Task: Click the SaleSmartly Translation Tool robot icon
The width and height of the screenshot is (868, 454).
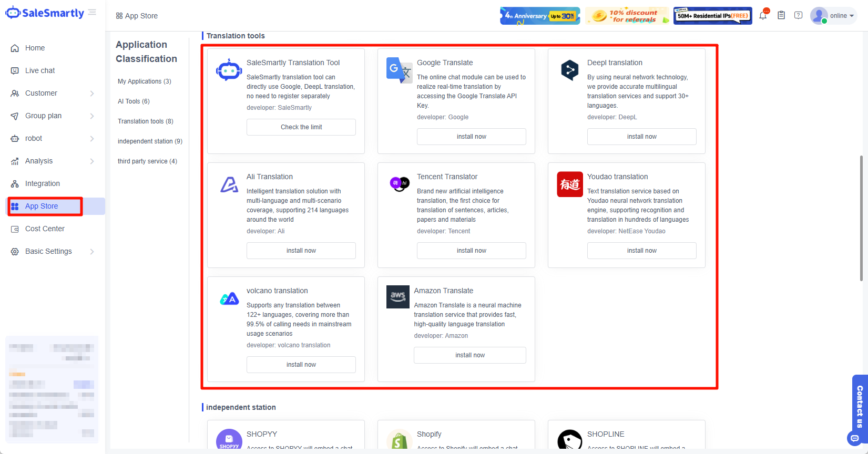Action: (229, 70)
